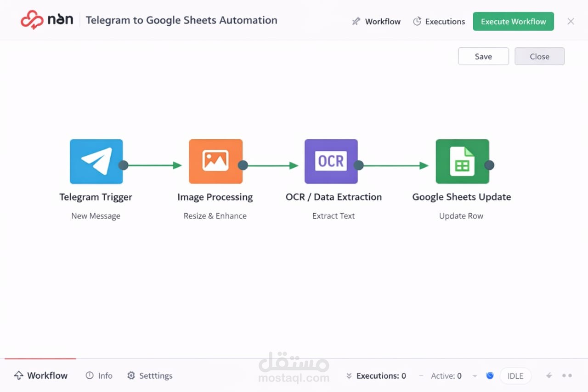Screen dimensions: 588x392
Task: Click the pin icon beside Workflow
Action: [356, 21]
